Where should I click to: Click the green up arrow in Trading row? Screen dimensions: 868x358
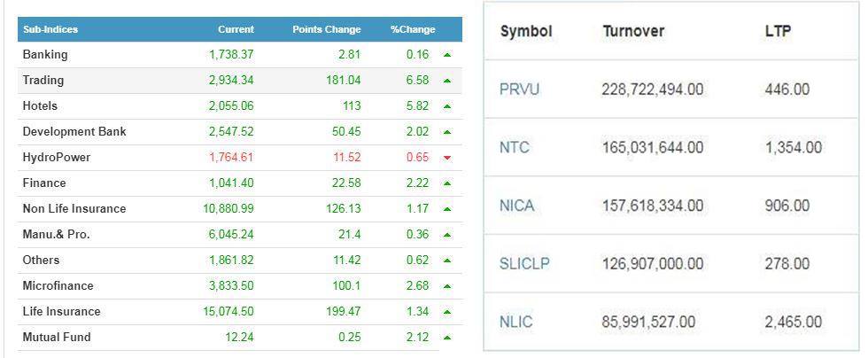tap(447, 81)
